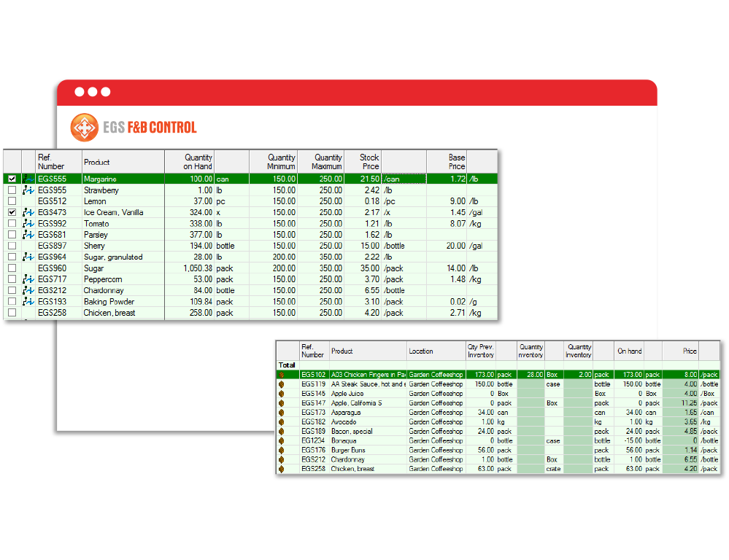
Task: Click the product icon beside EGS258 inventory row
Action: tap(281, 469)
